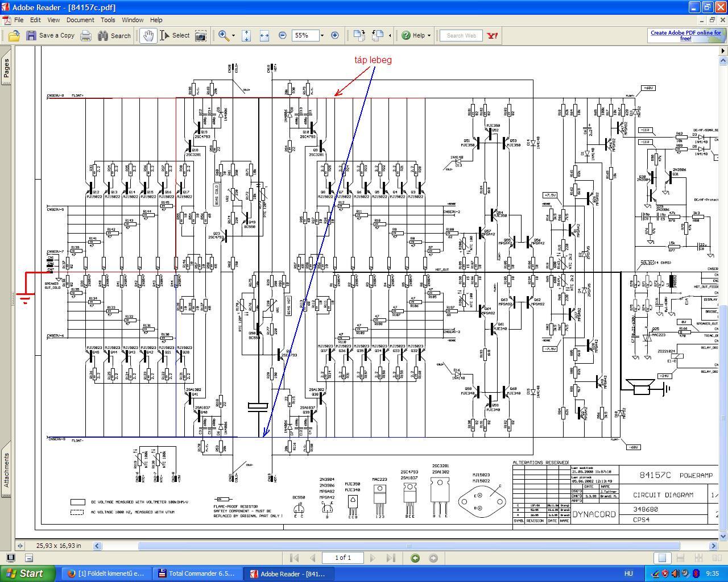The image size is (728, 582).
Task: Open the Attachments side panel tab
Action: pyautogui.click(x=6, y=470)
